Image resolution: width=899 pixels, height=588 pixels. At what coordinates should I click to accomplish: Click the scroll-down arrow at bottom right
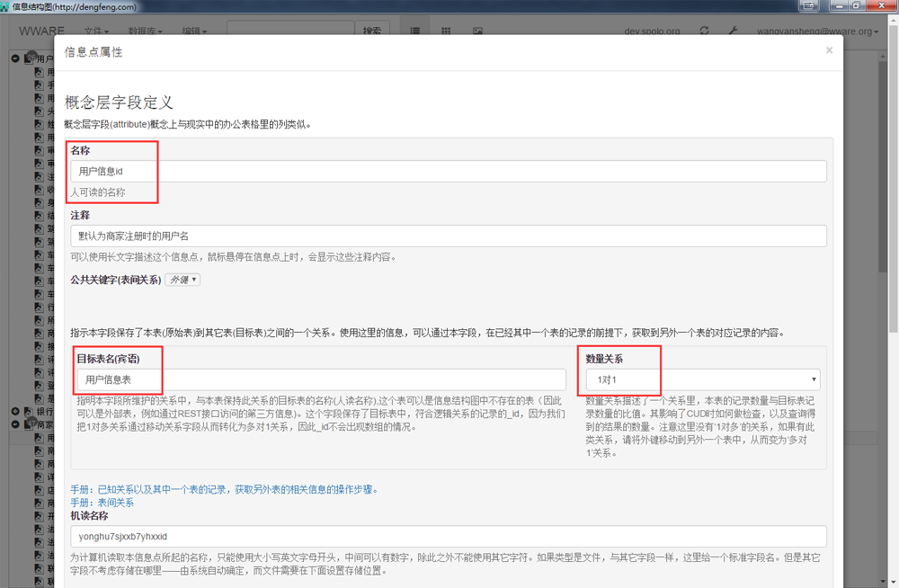(x=894, y=583)
